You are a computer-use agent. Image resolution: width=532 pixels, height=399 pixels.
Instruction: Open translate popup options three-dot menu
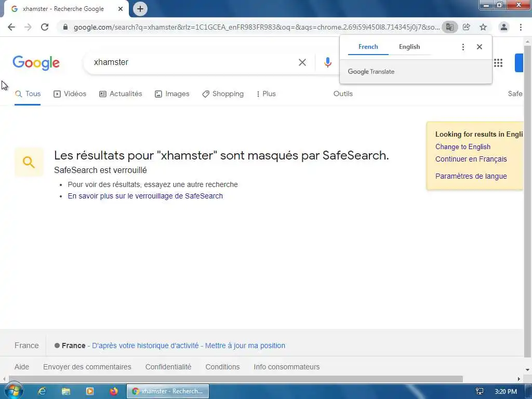pos(463,47)
